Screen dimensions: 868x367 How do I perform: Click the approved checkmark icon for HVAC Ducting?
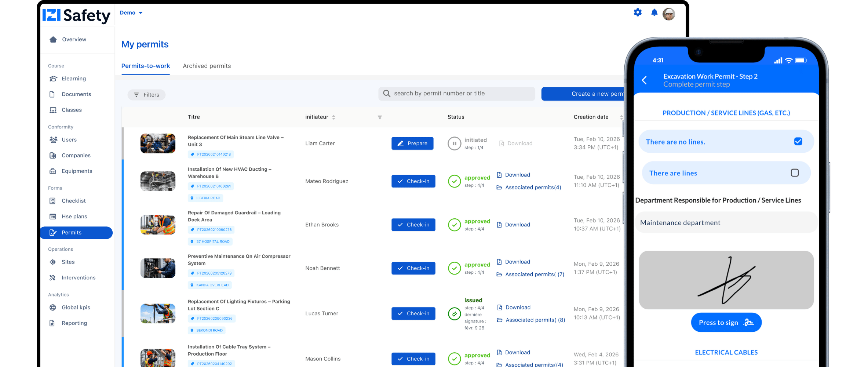tap(454, 181)
